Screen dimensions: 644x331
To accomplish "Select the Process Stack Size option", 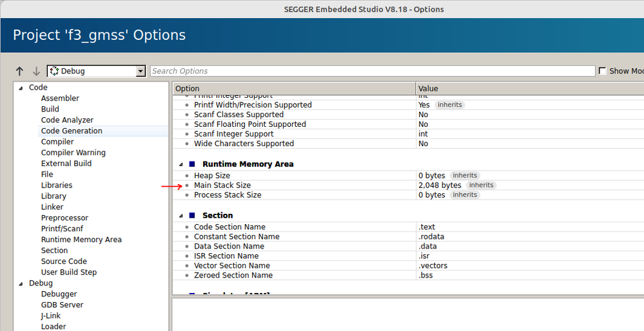I will [228, 195].
